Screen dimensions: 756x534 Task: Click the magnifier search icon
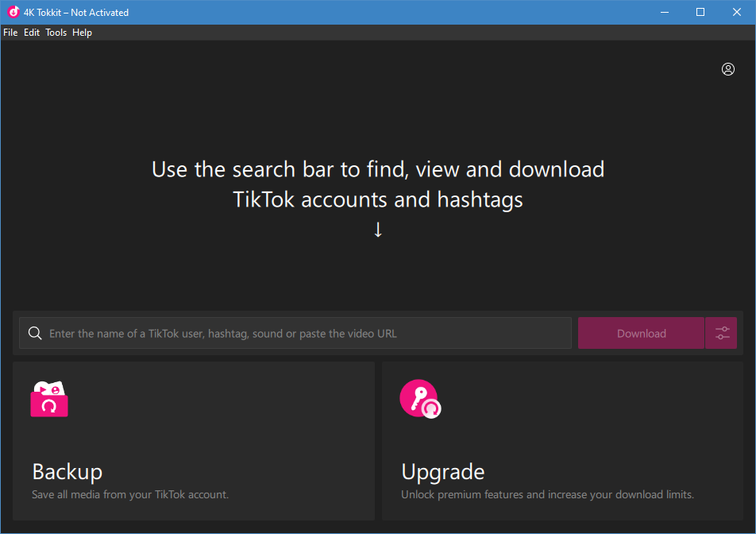point(35,333)
